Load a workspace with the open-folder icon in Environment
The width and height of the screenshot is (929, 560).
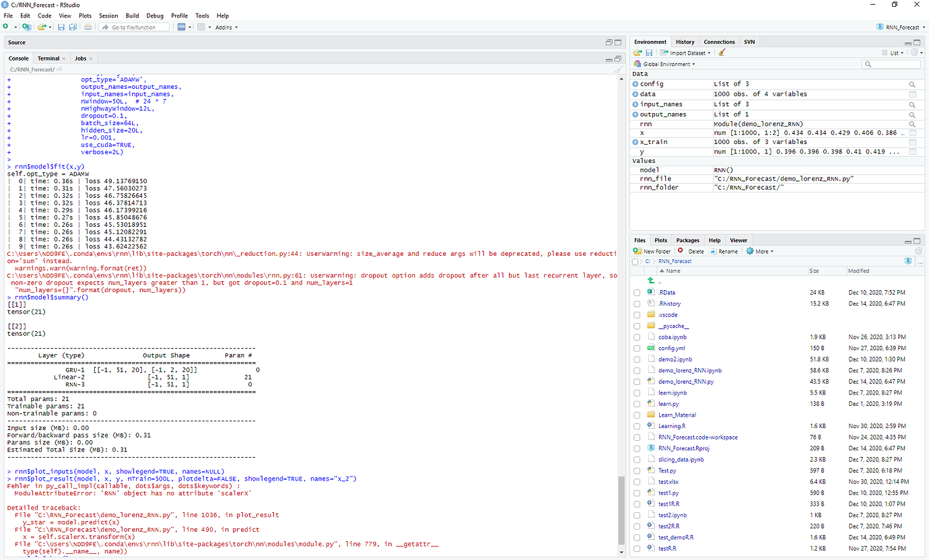click(x=637, y=53)
